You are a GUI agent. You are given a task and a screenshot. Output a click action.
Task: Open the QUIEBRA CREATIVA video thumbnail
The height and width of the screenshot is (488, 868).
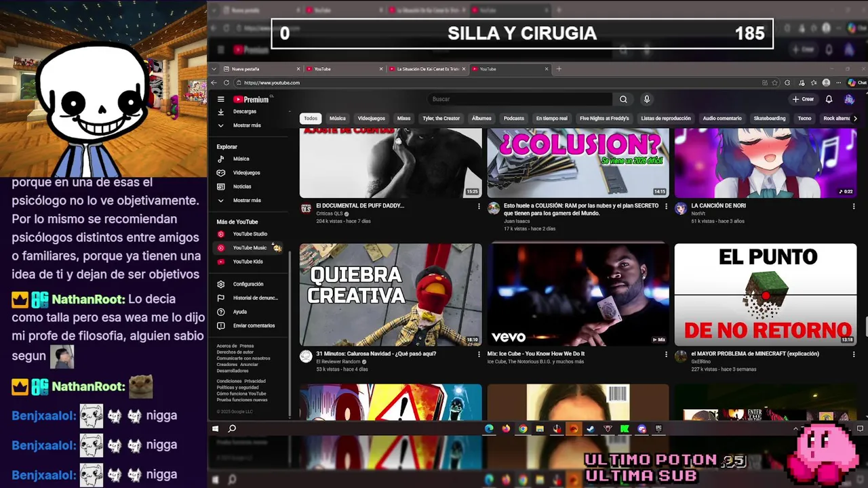click(391, 295)
